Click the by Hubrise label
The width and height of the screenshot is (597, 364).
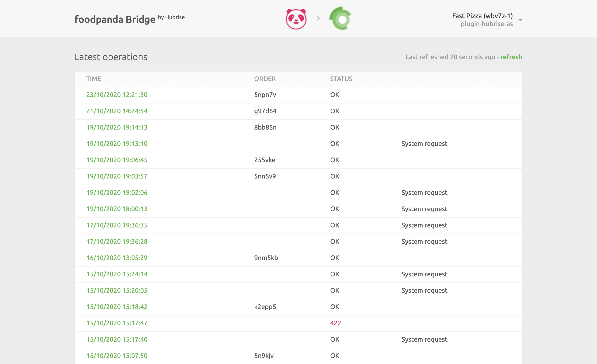171,17
